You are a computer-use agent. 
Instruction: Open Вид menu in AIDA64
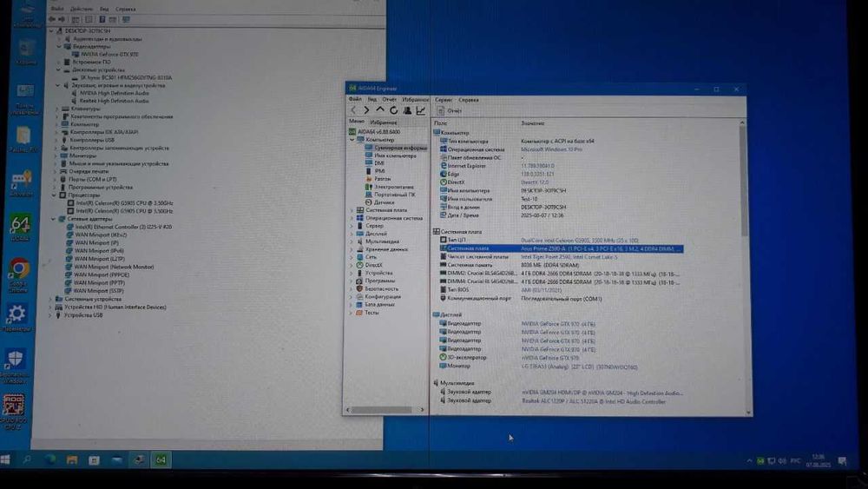[372, 99]
